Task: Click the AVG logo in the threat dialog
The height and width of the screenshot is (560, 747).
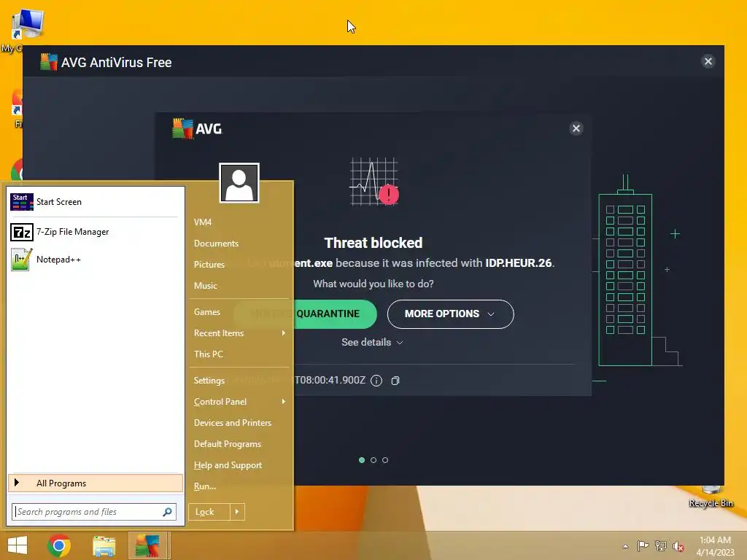Action: [x=197, y=128]
